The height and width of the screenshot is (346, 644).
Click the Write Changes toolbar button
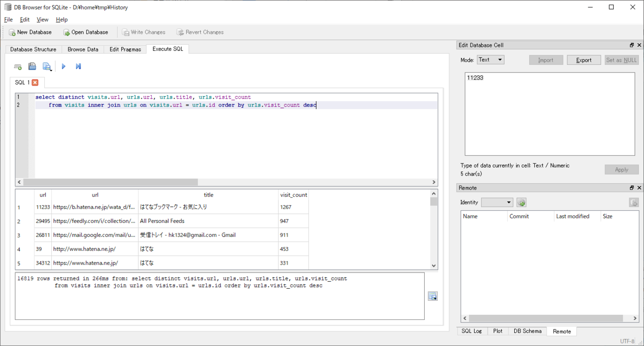[143, 32]
